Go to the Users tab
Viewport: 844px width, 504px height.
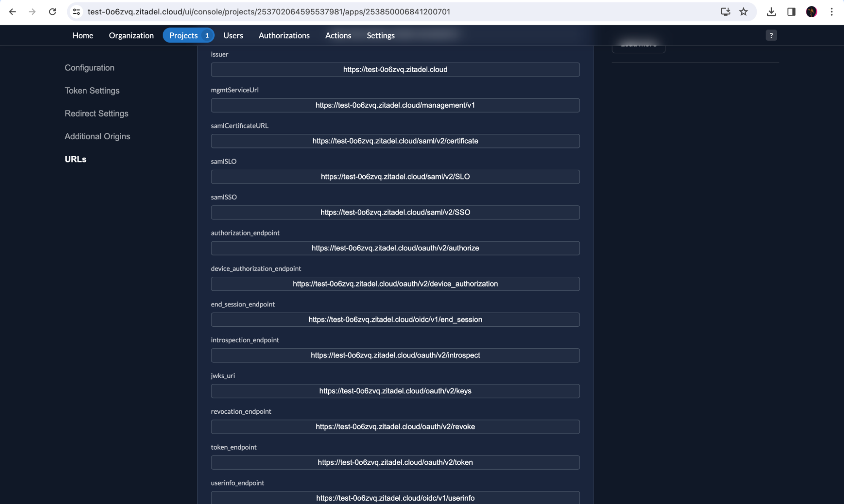tap(233, 35)
